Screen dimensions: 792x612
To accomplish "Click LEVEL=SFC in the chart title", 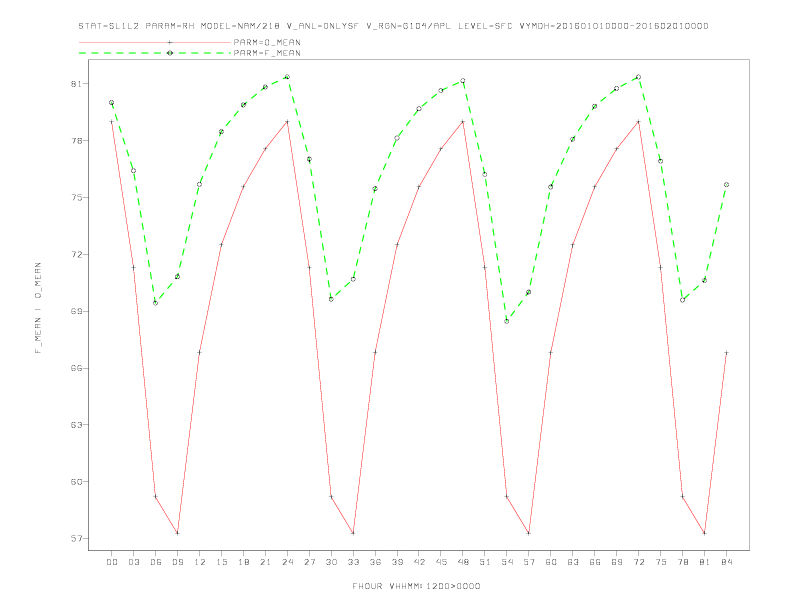I will [485, 26].
